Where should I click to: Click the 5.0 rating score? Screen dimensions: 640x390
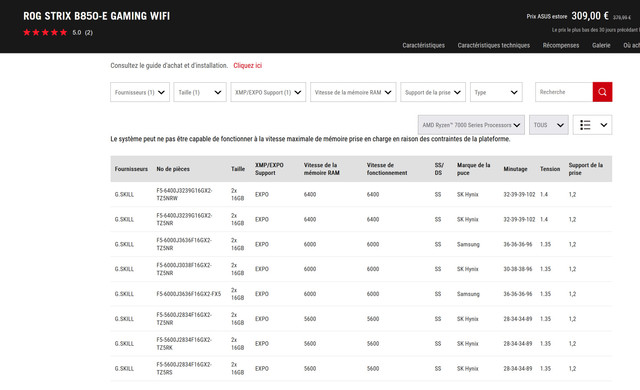point(77,33)
